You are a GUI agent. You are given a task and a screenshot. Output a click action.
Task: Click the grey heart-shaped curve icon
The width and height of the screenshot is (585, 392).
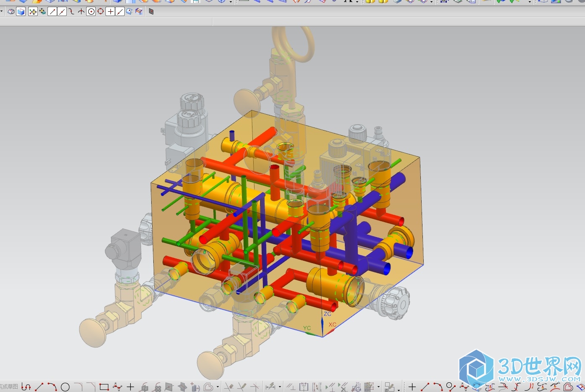[208, 387]
